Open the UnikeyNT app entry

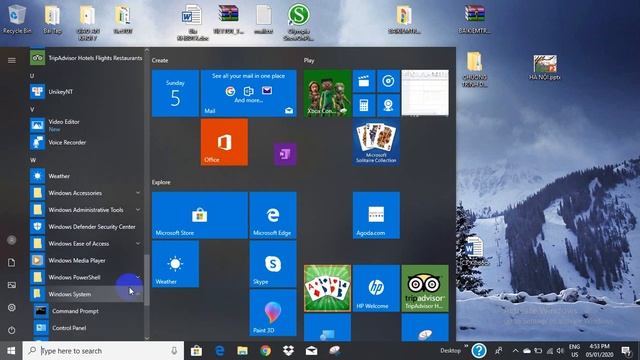(86, 92)
